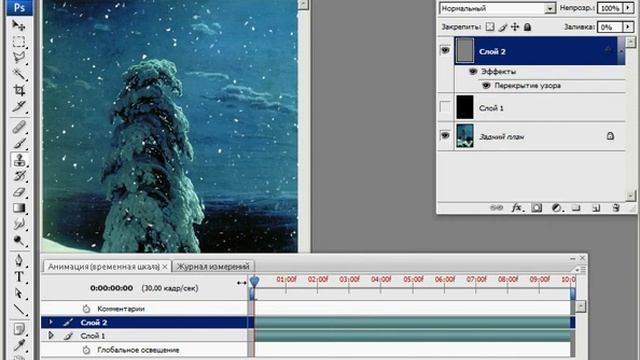Viewport: 640px width, 360px height.
Task: Click the current time 0:00:00:00
Action: (x=111, y=288)
